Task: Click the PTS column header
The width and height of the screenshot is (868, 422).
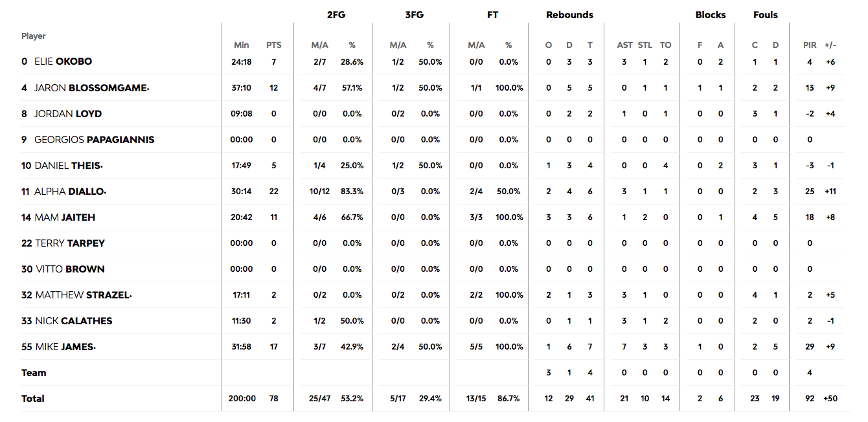Action: click(x=274, y=45)
